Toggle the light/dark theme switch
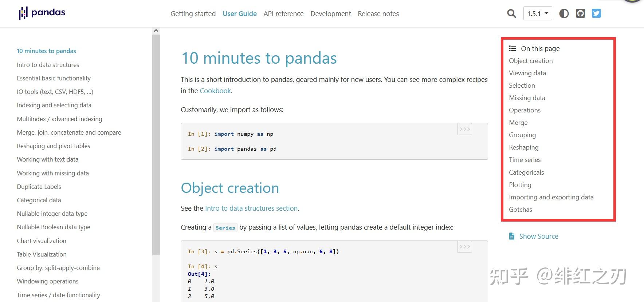Image resolution: width=644 pixels, height=302 pixels. 564,14
